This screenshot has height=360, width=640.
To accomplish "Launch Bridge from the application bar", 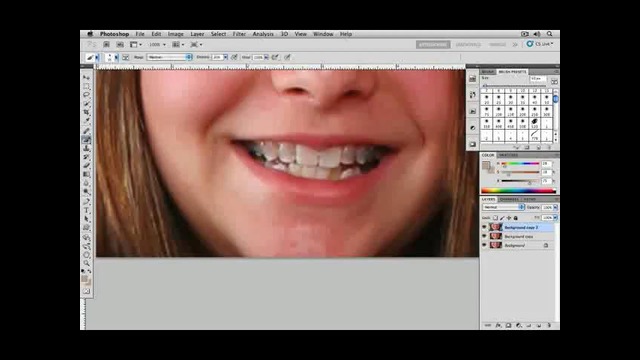I will pyautogui.click(x=107, y=44).
